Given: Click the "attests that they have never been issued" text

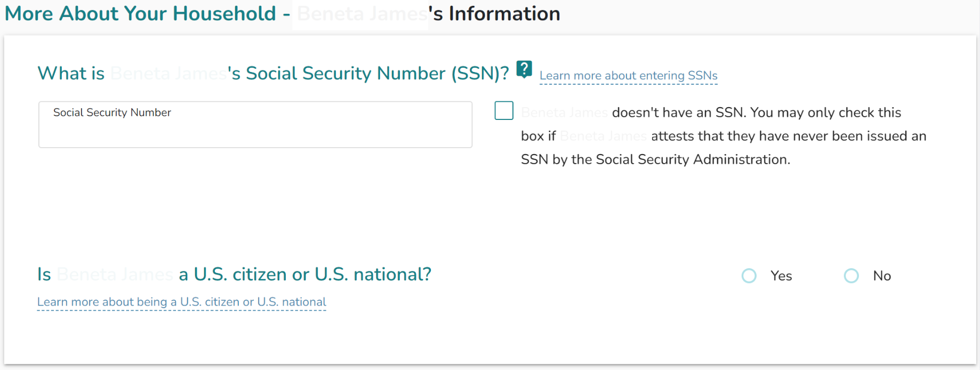Looking at the screenshot, I should 788,136.
